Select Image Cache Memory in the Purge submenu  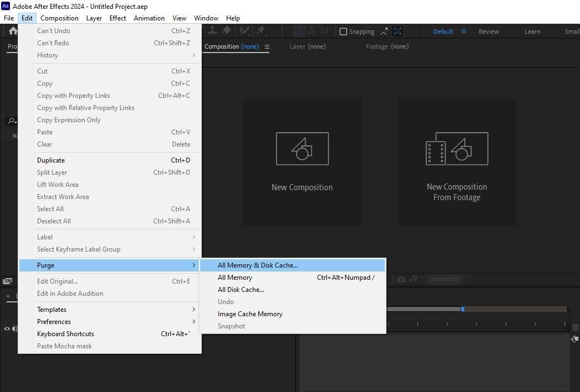click(250, 314)
